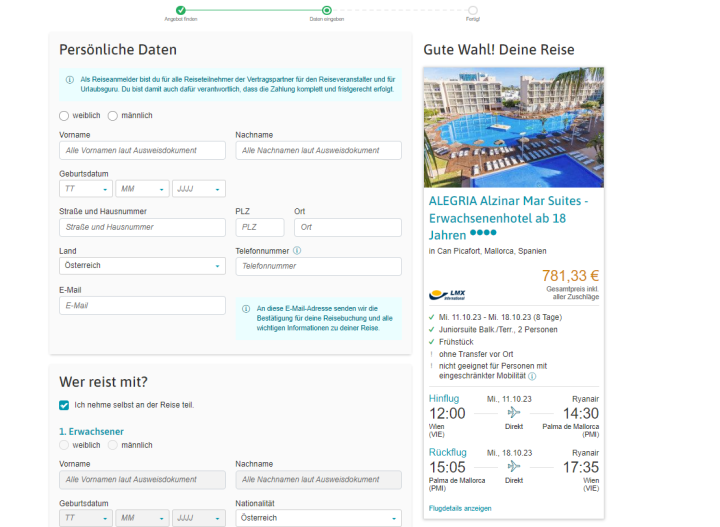The width and height of the screenshot is (720, 527).
Task: Click the Telefonnummer input field
Action: click(319, 266)
